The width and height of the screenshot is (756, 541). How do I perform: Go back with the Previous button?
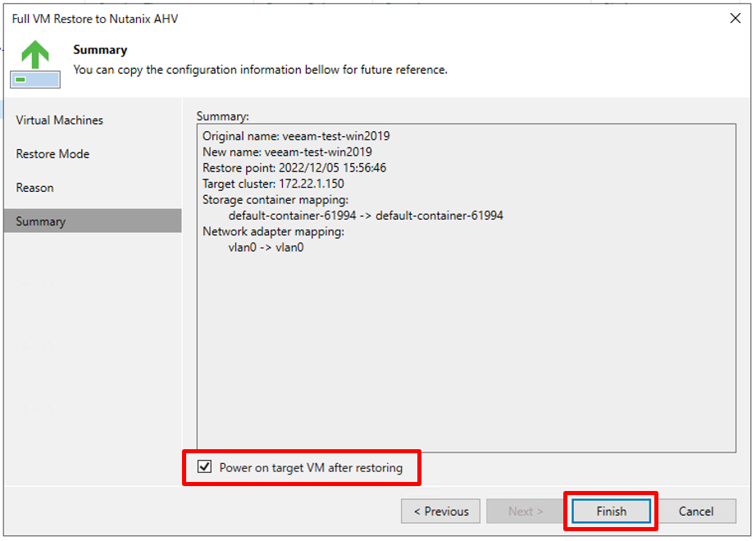click(440, 511)
